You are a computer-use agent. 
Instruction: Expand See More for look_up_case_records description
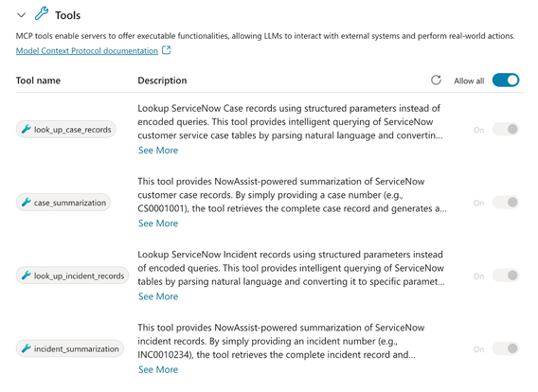(158, 151)
